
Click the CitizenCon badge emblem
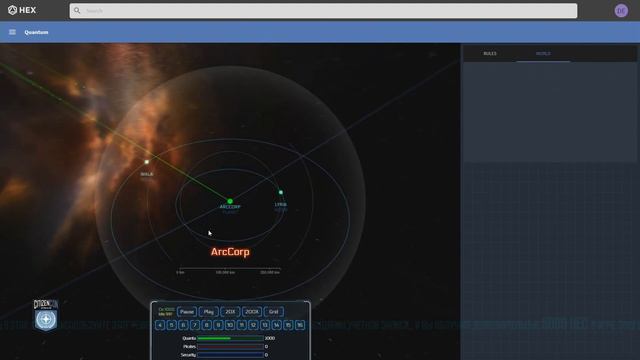click(46, 316)
